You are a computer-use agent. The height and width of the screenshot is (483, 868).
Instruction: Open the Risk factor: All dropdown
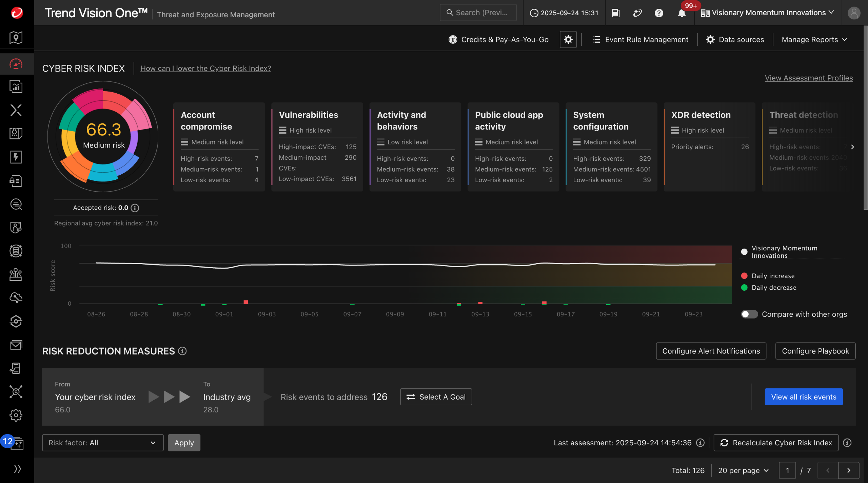point(102,443)
